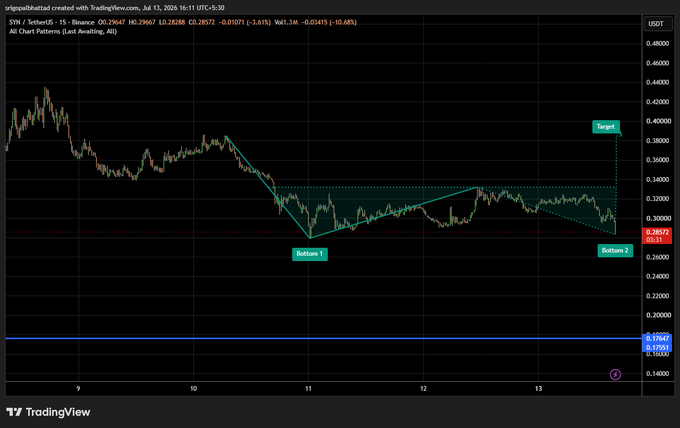Click the high value H0.29667

[x=142, y=22]
